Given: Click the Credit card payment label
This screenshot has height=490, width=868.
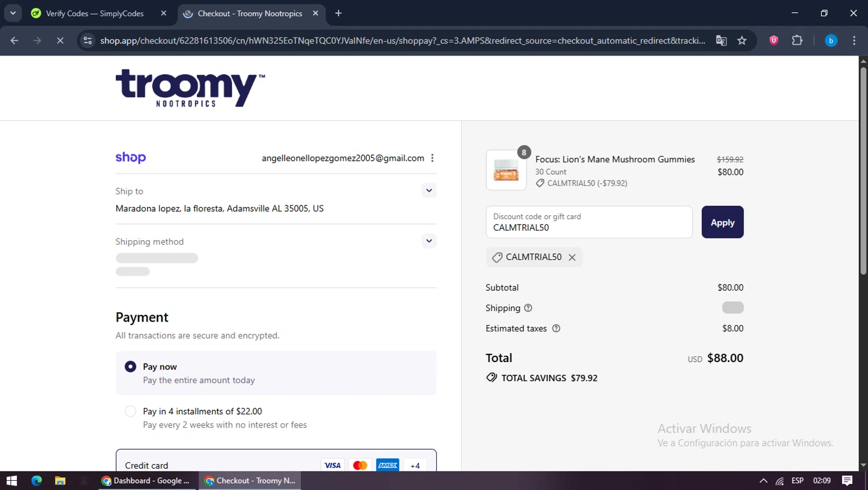Looking at the screenshot, I should [146, 465].
